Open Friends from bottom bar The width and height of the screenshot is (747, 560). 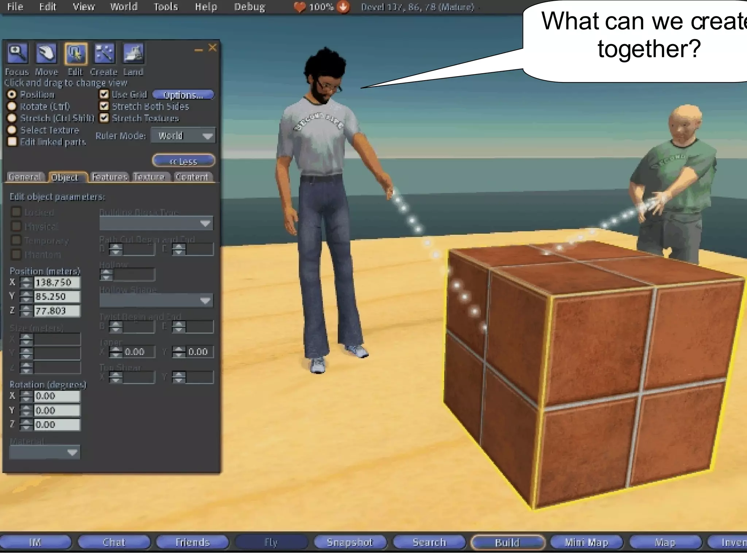click(193, 542)
